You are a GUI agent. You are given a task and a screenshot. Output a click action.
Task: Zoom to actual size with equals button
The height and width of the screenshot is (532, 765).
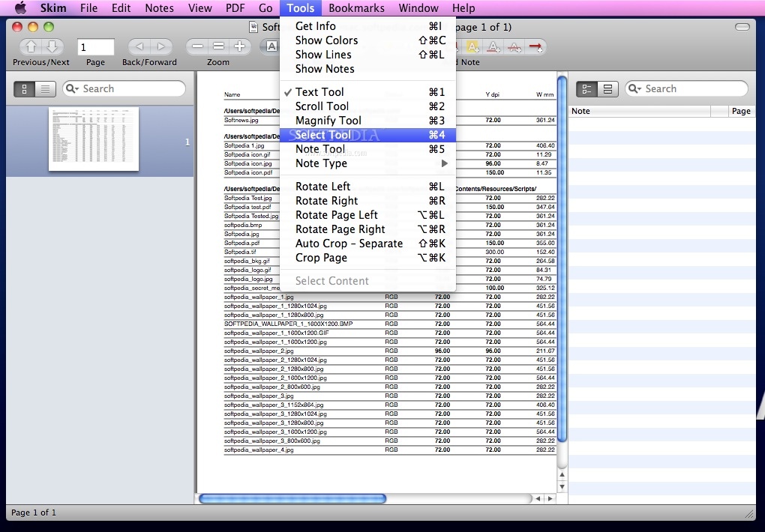[x=218, y=46]
